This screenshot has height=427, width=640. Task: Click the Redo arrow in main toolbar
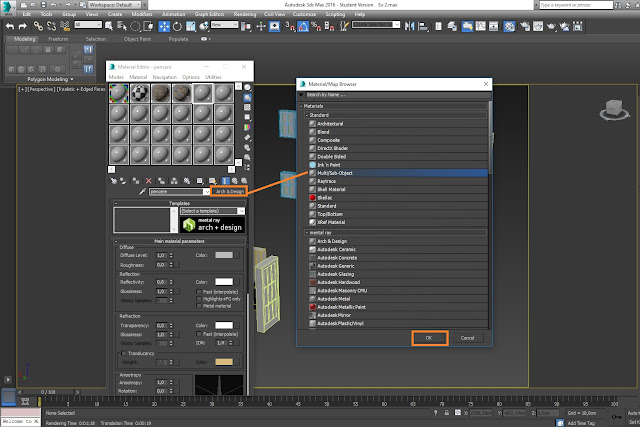[x=23, y=27]
